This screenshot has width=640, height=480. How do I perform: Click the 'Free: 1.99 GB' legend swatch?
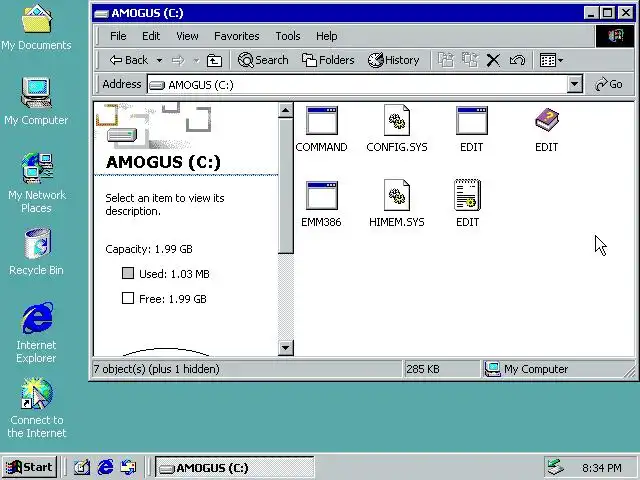pos(128,298)
